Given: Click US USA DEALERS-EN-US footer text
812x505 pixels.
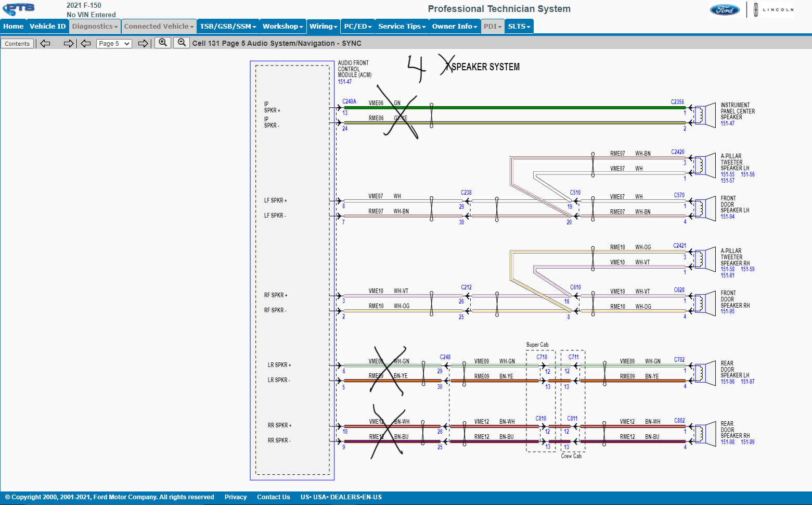Looking at the screenshot, I should click(x=341, y=497).
